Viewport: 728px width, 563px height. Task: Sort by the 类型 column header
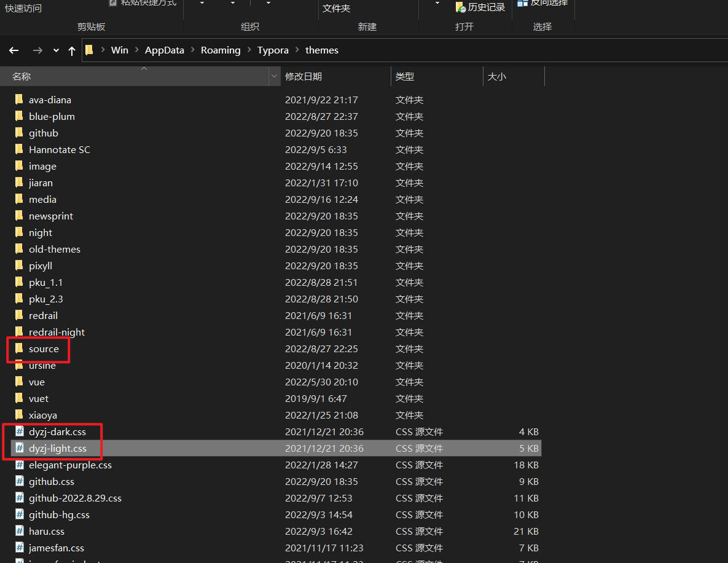click(437, 76)
